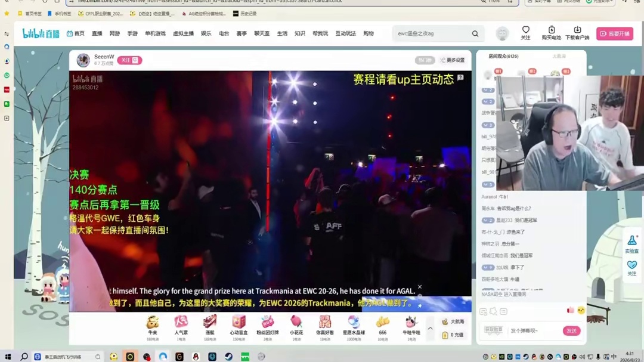Open the 帮我玩 navigation item

(320, 33)
